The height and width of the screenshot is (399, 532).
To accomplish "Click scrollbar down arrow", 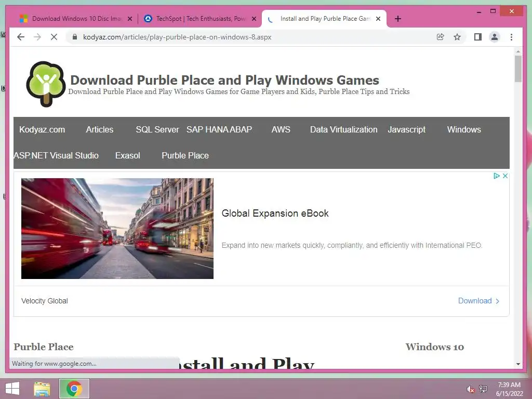I will pyautogui.click(x=518, y=364).
